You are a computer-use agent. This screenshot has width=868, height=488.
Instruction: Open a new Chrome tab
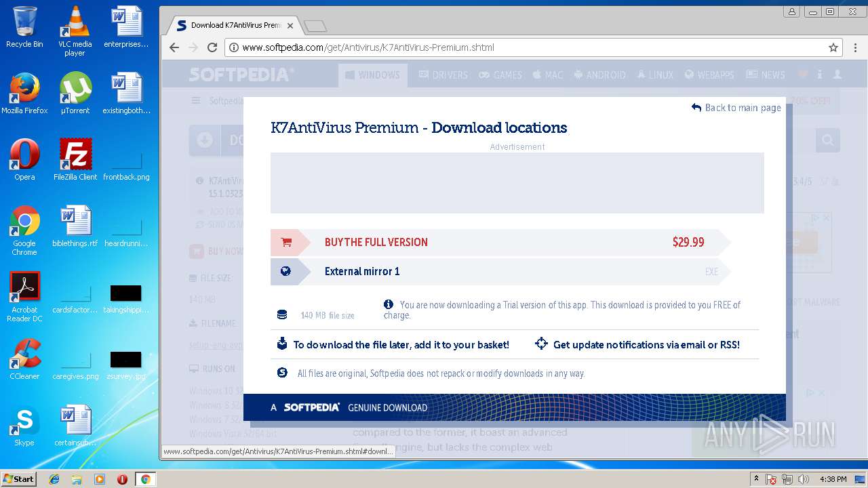[315, 26]
